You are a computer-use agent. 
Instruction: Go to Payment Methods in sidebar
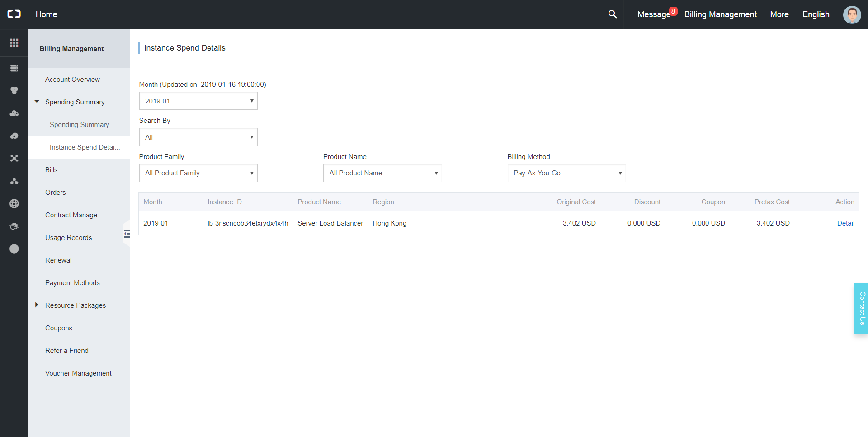pyautogui.click(x=72, y=283)
